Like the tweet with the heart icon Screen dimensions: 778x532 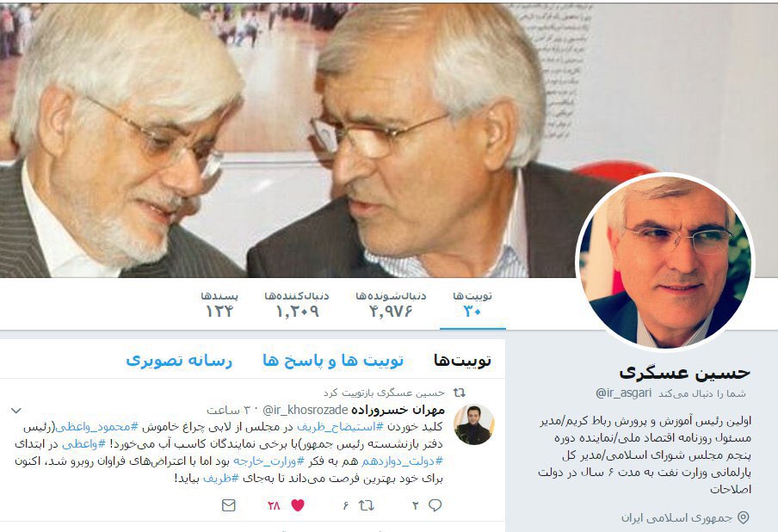click(x=297, y=505)
